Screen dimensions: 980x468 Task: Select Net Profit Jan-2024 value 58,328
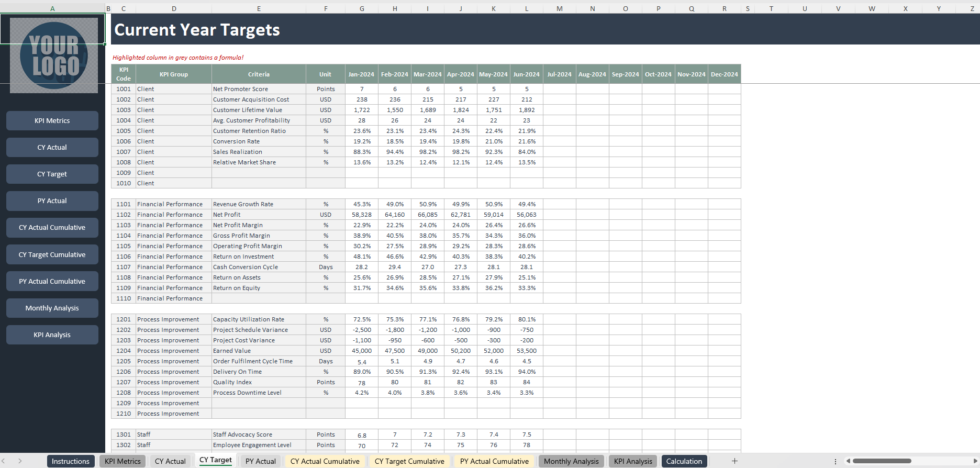(362, 215)
